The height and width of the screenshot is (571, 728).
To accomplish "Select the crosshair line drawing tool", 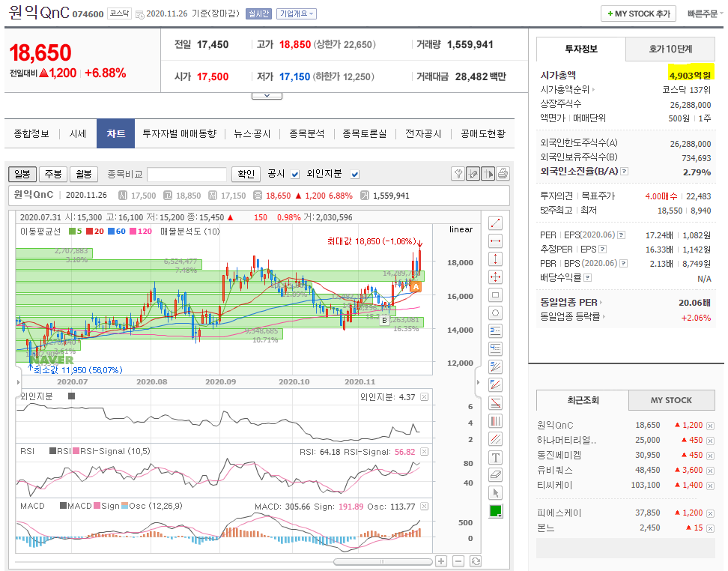I will pyautogui.click(x=495, y=277).
